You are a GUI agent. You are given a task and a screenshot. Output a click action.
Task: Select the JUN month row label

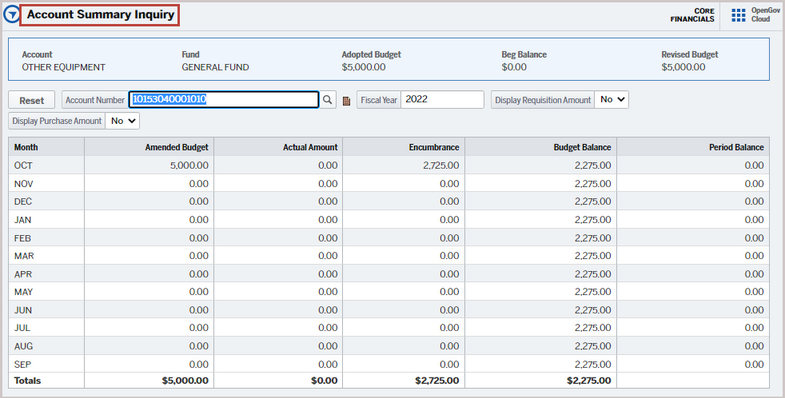coord(23,310)
